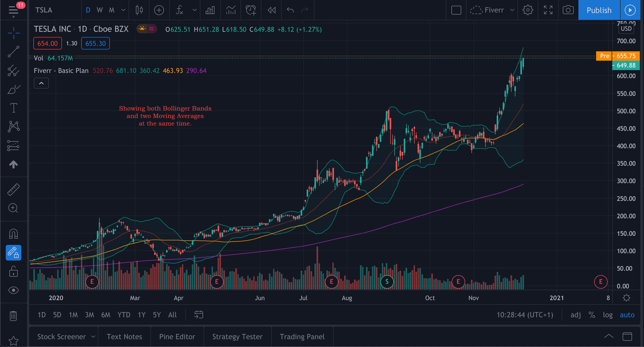Open the favorites star toolbar
644x347 pixels.
[x=14, y=340]
